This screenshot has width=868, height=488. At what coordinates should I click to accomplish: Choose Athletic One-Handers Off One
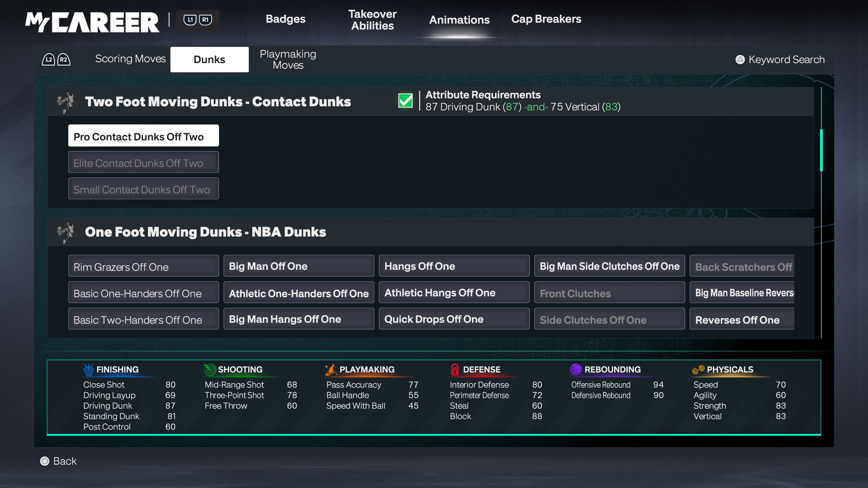point(299,292)
